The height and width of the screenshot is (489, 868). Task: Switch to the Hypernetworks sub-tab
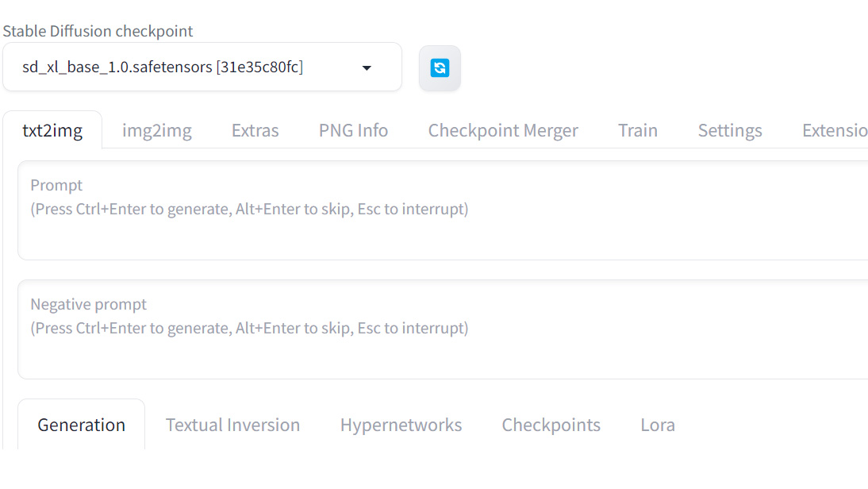tap(401, 425)
